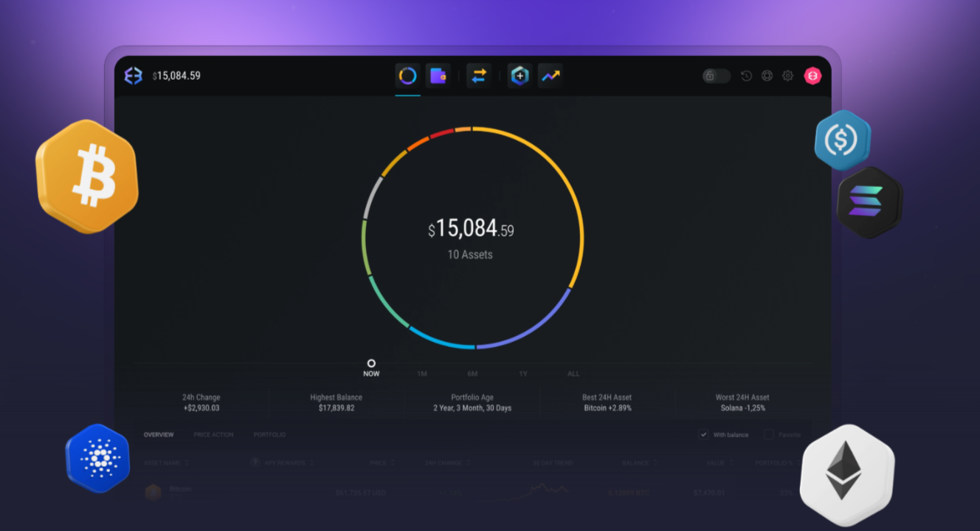Open the Settings gear icon
The image size is (980, 531).
[787, 75]
